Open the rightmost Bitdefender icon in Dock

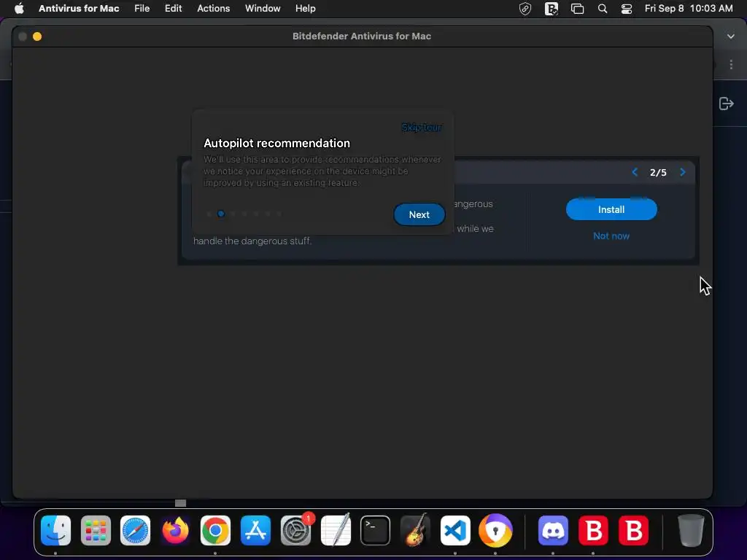[x=634, y=531]
